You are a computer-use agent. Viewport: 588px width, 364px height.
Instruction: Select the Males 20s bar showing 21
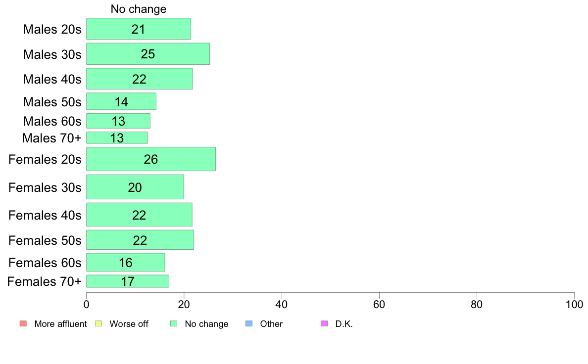[139, 29]
